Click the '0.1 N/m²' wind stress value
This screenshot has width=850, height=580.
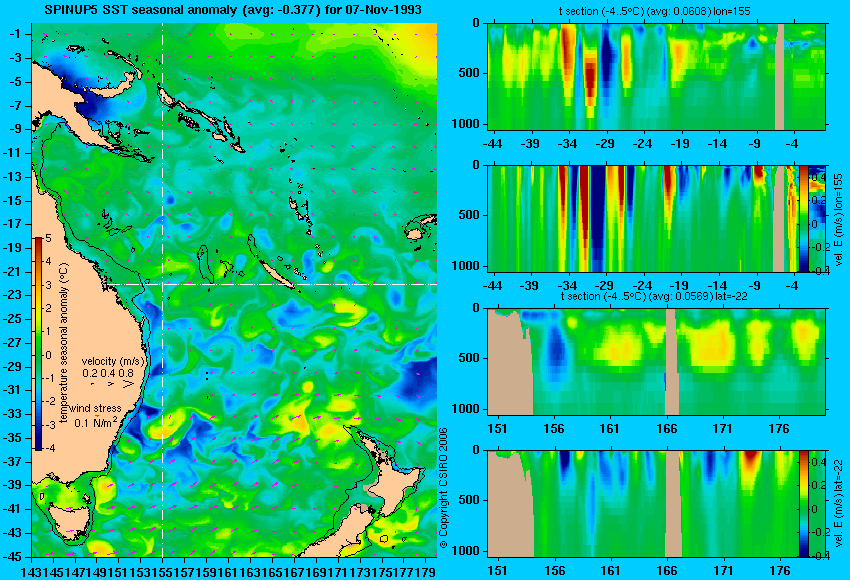96,422
